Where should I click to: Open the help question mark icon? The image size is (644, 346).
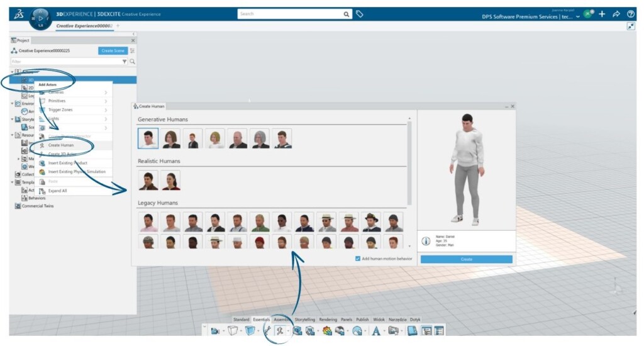631,14
